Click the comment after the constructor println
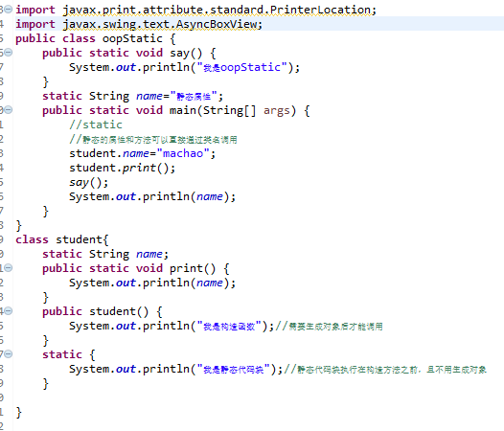This screenshot has height=431, width=504. [329, 327]
